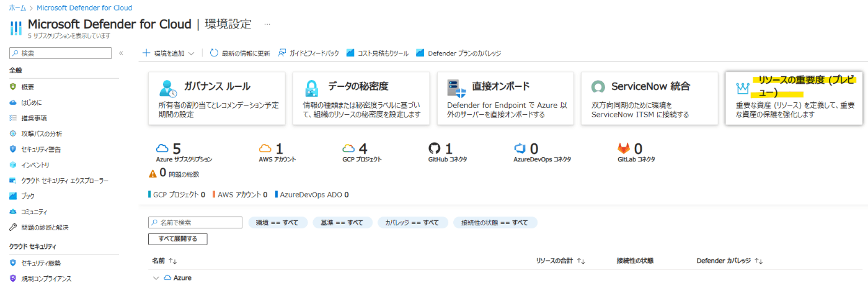Click the Azure サブスクリプション cloud icon

(x=163, y=148)
